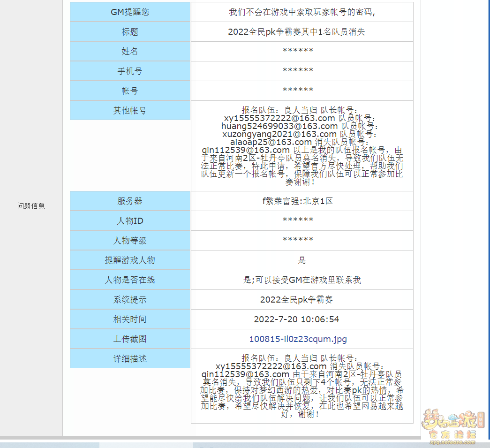Select the GM提醒您 header cell
This screenshot has height=448, width=490.
pos(130,12)
